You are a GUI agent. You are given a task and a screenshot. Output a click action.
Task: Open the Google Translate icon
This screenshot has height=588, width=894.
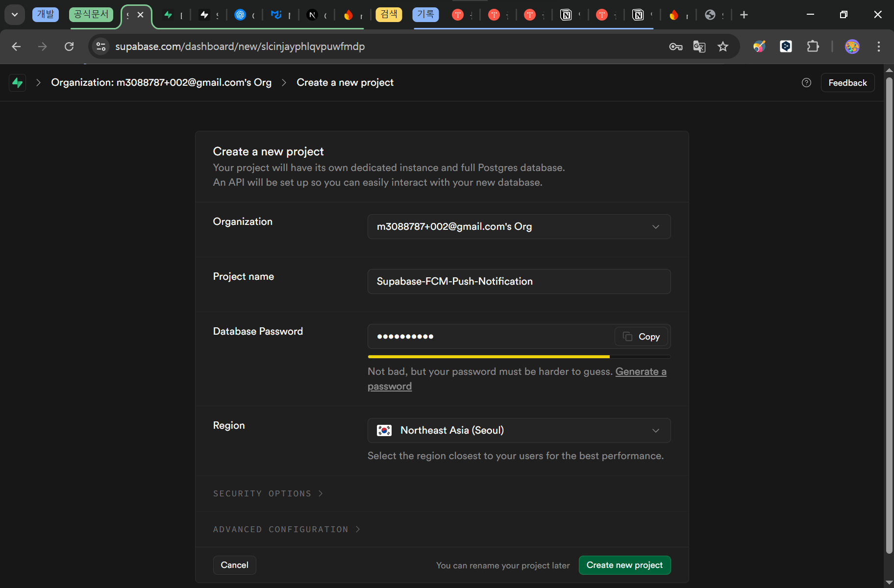coord(699,47)
